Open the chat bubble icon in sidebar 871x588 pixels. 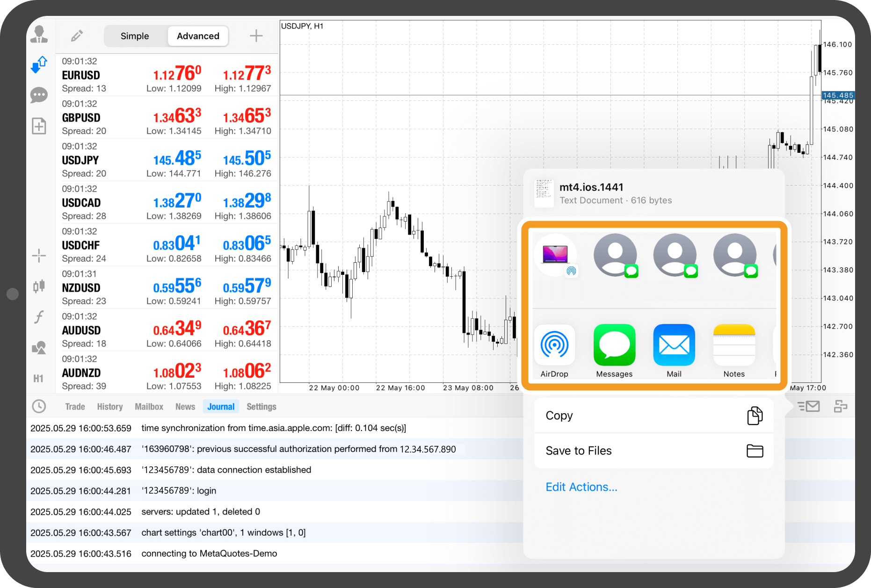(39, 95)
